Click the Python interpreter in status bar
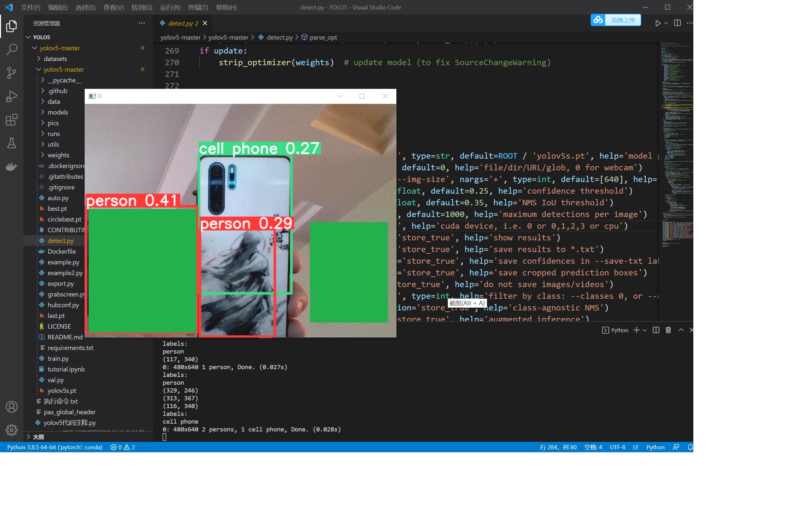This screenshot has width=805, height=532. tap(55, 447)
